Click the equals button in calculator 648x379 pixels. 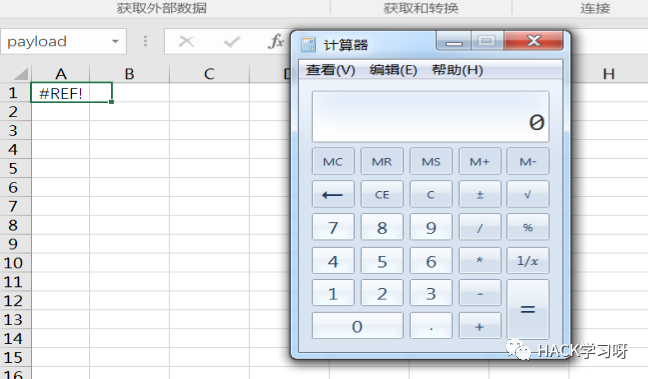528,309
